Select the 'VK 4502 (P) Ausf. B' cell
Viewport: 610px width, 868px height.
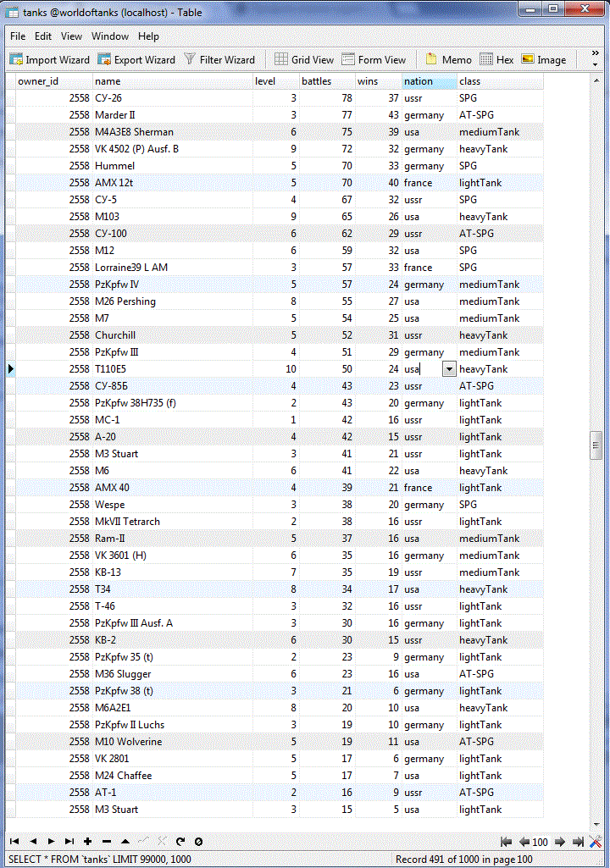tap(172, 149)
